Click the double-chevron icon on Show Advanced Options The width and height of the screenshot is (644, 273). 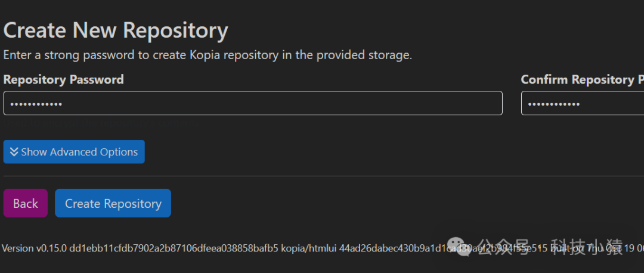14,152
